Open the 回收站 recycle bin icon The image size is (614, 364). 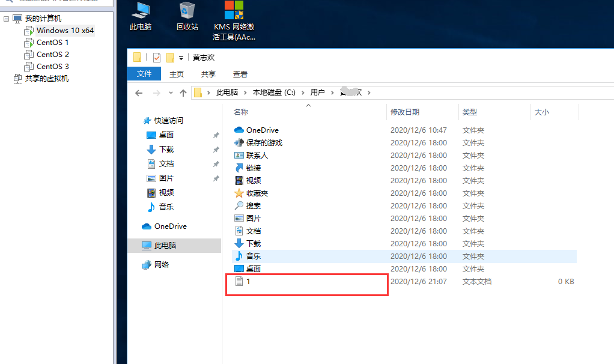pos(187,16)
